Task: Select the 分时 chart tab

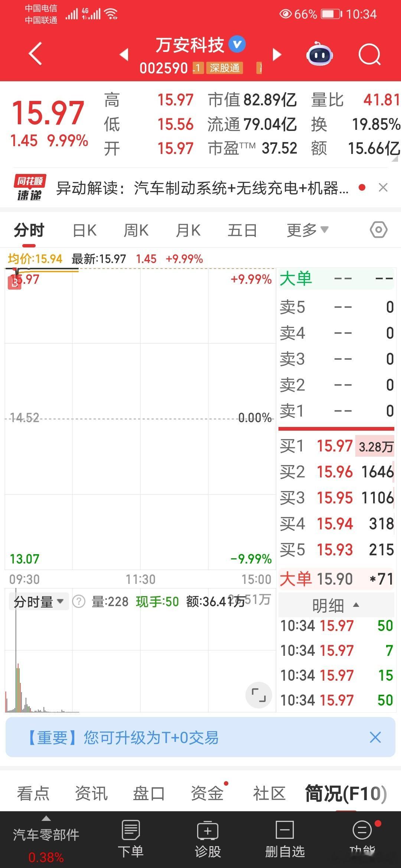Action: [29, 230]
